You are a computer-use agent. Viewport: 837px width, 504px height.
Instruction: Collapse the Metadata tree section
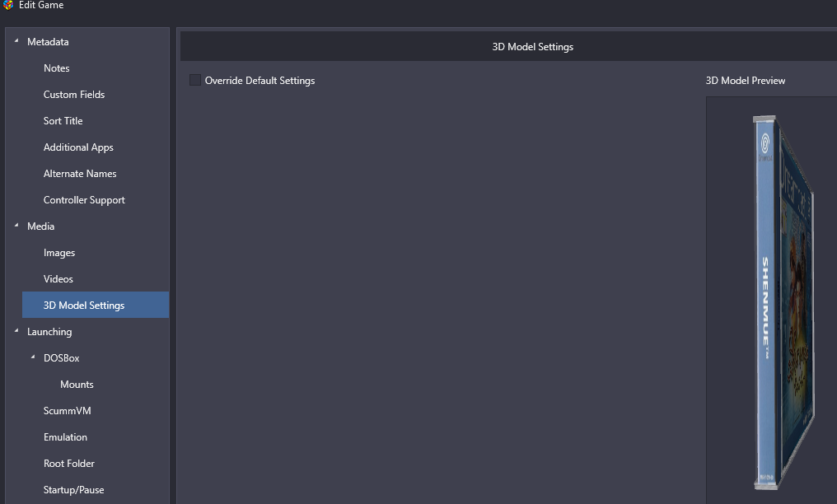coord(16,41)
